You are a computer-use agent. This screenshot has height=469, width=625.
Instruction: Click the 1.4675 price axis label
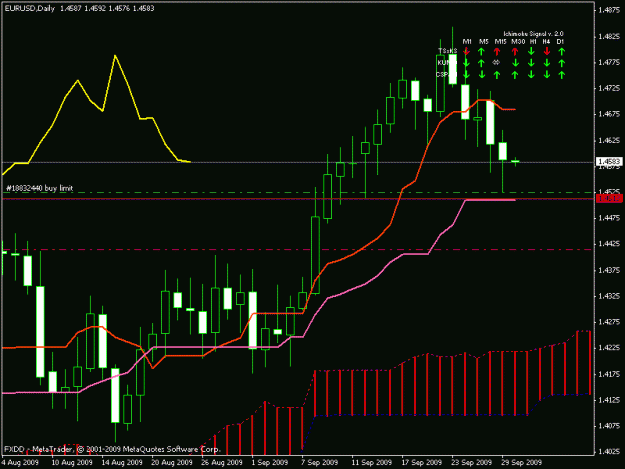click(609, 114)
